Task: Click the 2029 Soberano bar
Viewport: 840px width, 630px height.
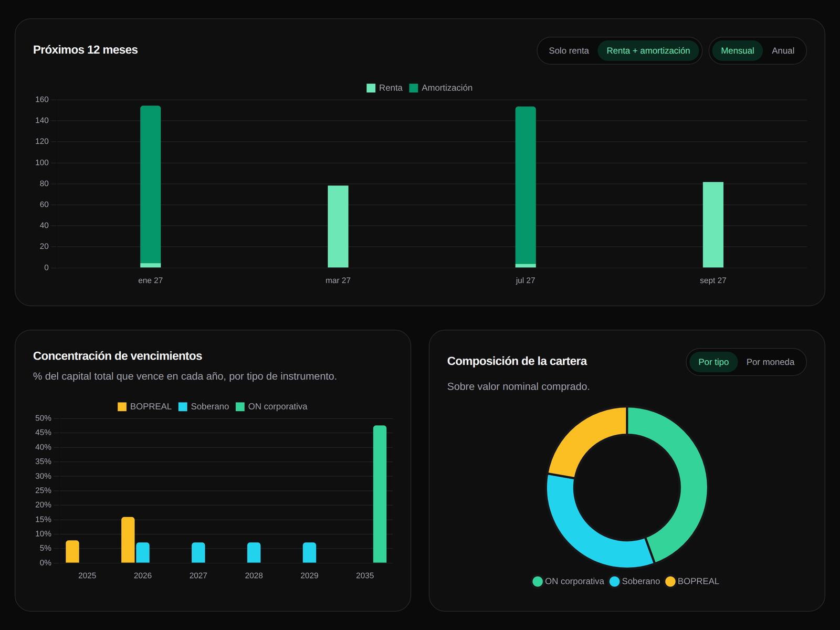Action: (310, 553)
